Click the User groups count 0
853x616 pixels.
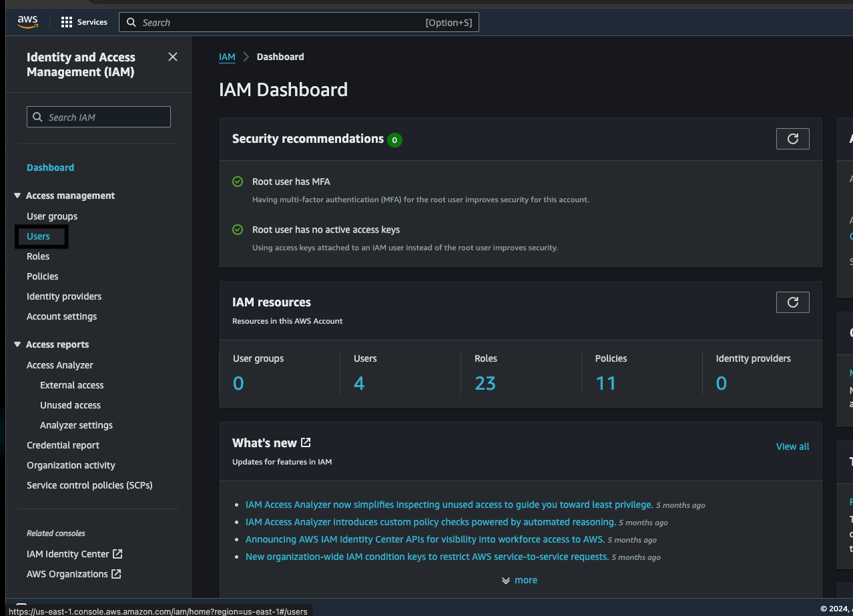(238, 383)
